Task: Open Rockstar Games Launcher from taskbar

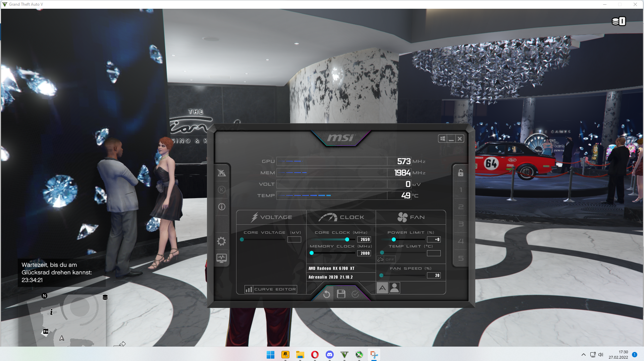Action: (x=285, y=355)
